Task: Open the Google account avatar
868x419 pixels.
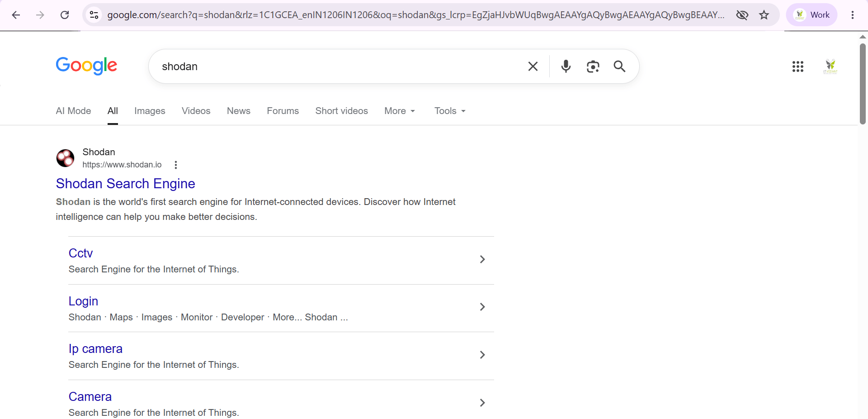Action: [x=830, y=67]
